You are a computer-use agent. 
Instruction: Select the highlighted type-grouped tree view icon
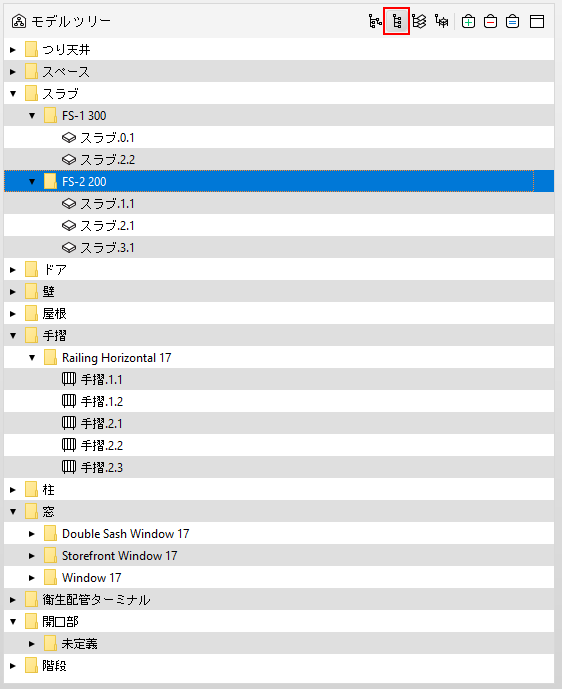[397, 21]
